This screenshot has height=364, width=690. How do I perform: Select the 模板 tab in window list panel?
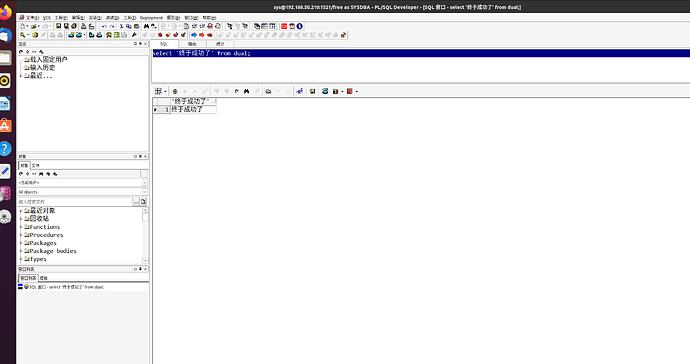pyautogui.click(x=44, y=278)
